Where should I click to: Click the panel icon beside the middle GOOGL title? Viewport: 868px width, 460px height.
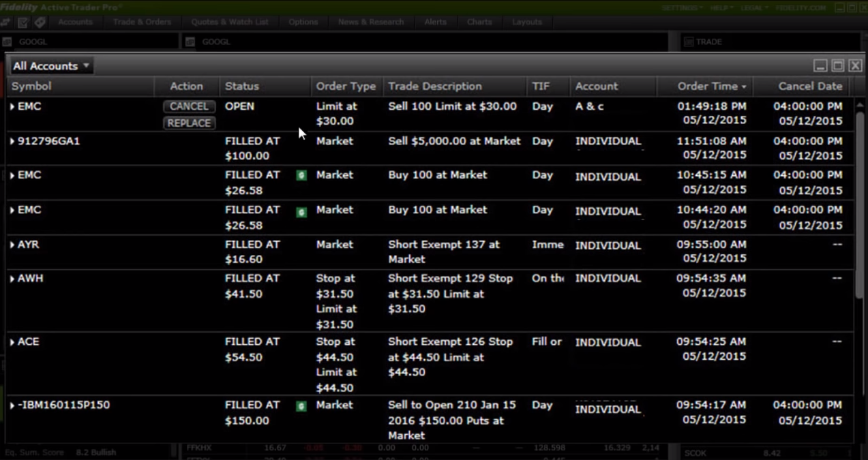190,42
